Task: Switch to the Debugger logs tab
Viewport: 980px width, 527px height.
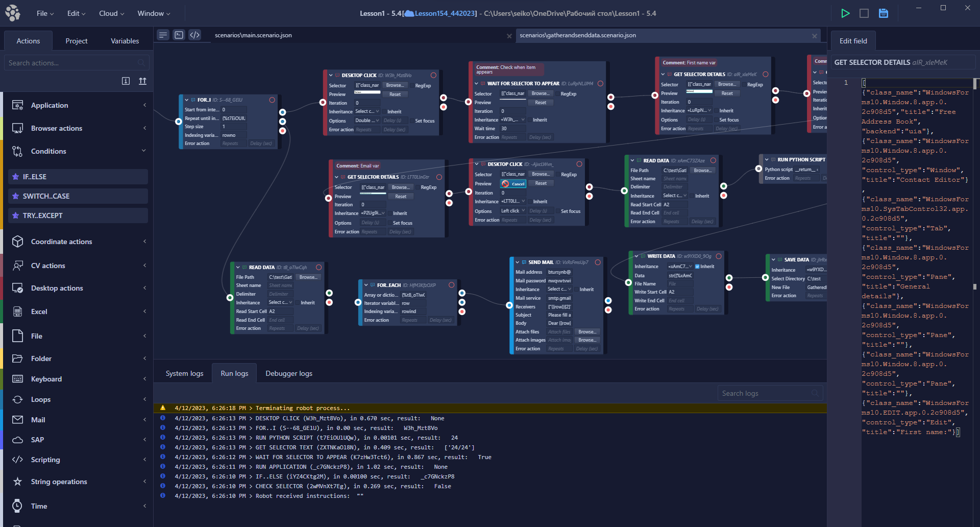Action: pos(288,373)
